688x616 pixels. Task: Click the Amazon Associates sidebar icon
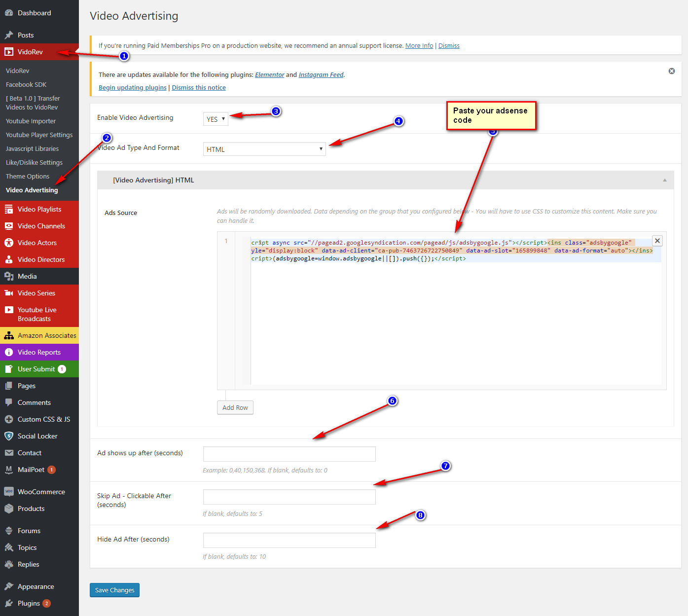(9, 335)
